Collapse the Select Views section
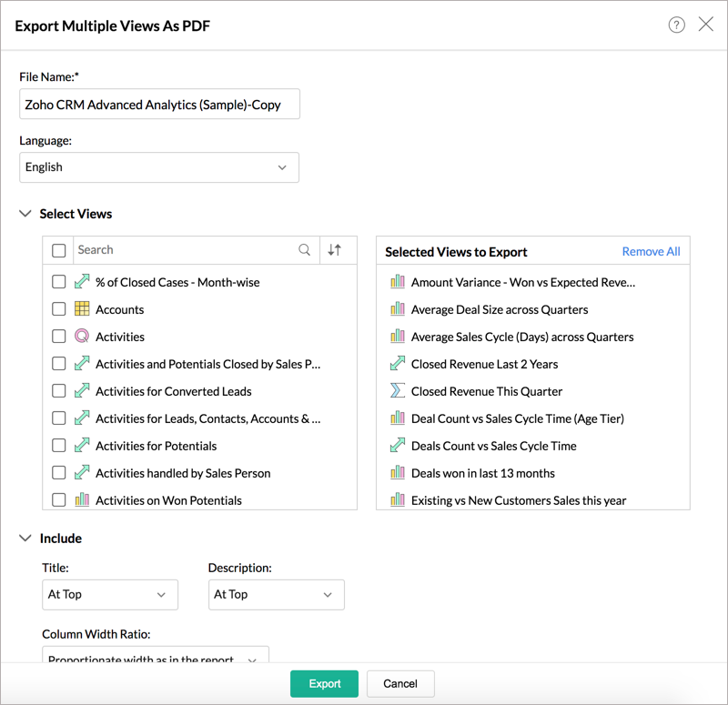The width and height of the screenshot is (728, 705). pyautogui.click(x=25, y=214)
